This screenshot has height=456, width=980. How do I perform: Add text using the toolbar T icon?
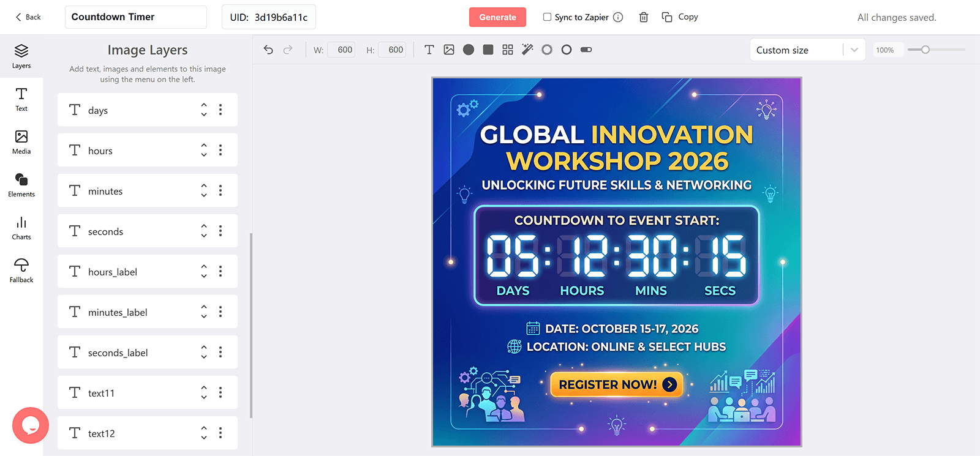click(429, 50)
